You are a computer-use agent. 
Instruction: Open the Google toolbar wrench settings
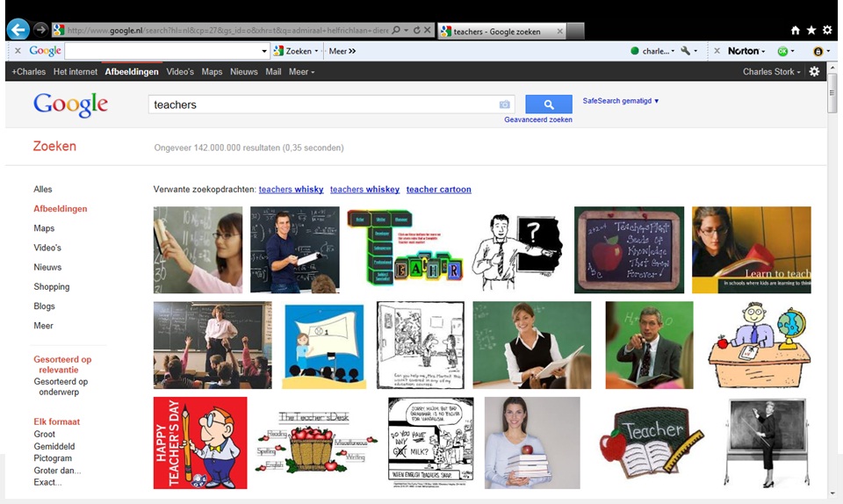(x=688, y=51)
